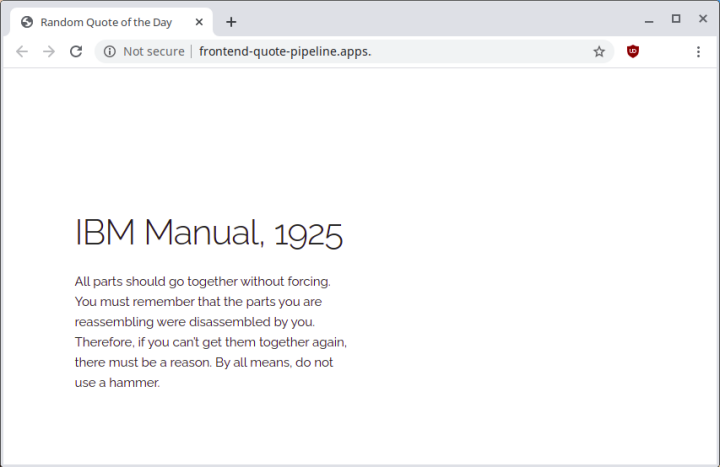This screenshot has height=467, width=720.
Task: Click the globe favicon on the tab
Action: pyautogui.click(x=27, y=22)
